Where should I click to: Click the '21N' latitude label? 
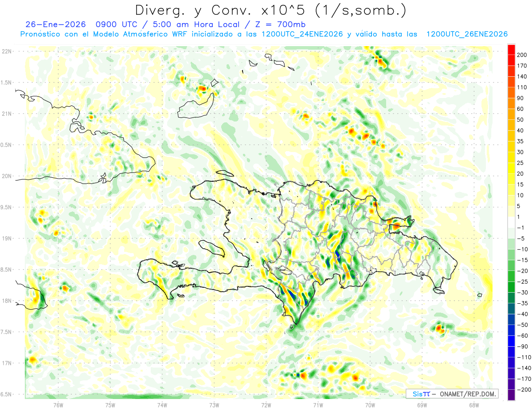click(6, 114)
